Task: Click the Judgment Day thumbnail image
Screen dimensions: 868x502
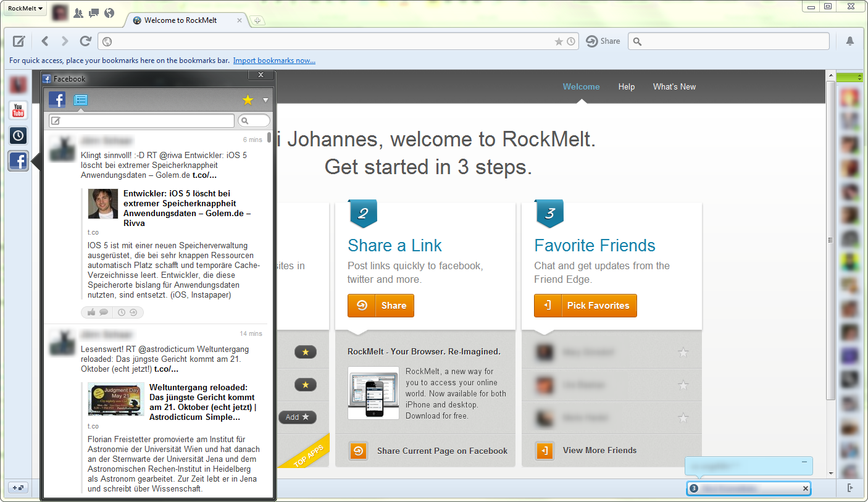Action: [x=116, y=398]
